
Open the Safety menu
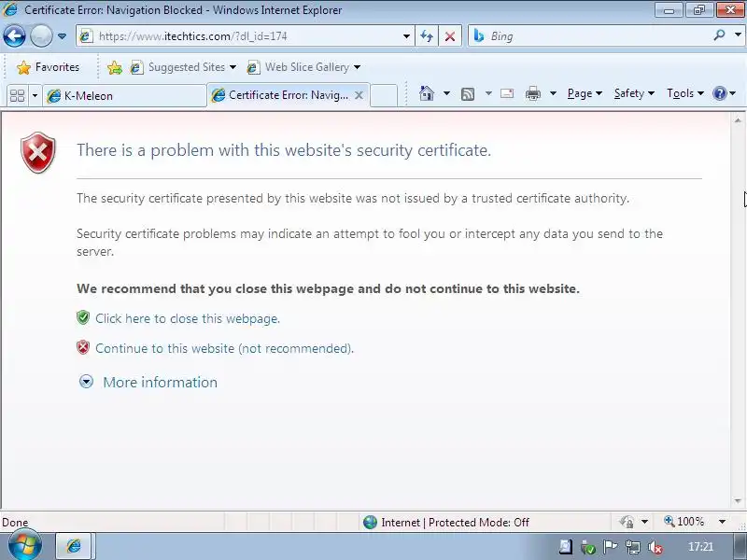[634, 93]
